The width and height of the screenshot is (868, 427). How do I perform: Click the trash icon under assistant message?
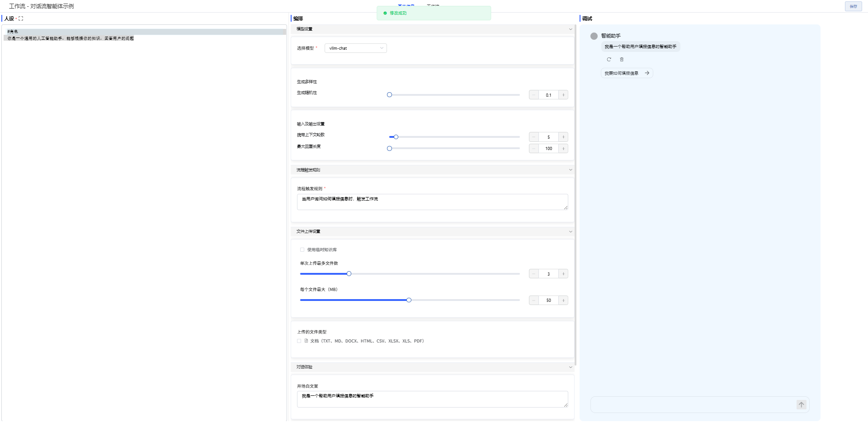[622, 60]
